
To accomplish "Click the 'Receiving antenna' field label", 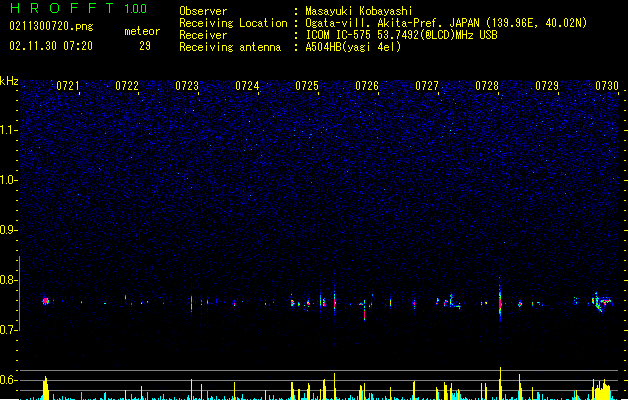I will 230,47.
